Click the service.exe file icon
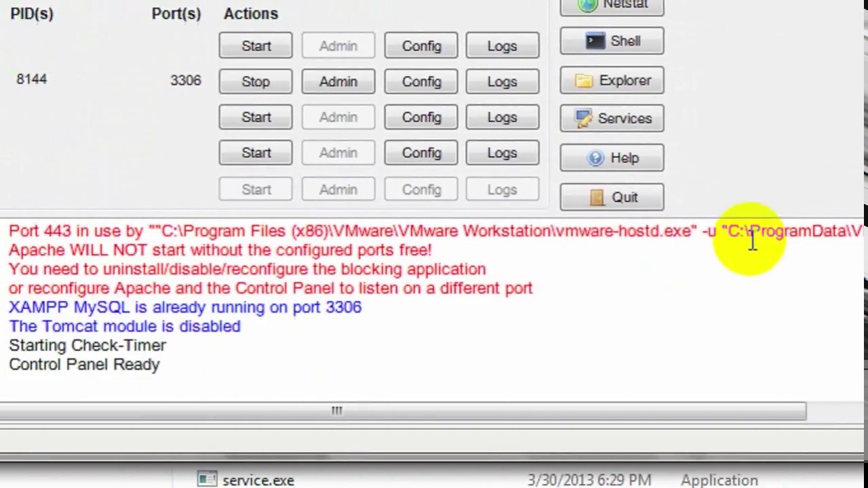 point(207,479)
